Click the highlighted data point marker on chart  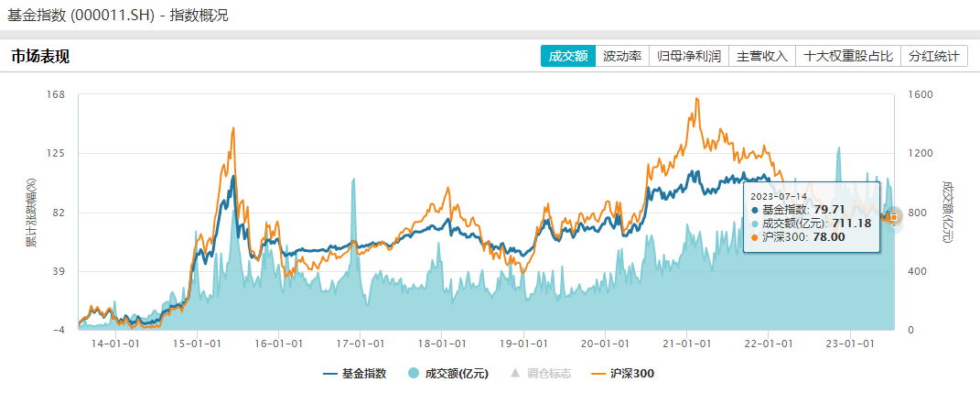tap(894, 215)
